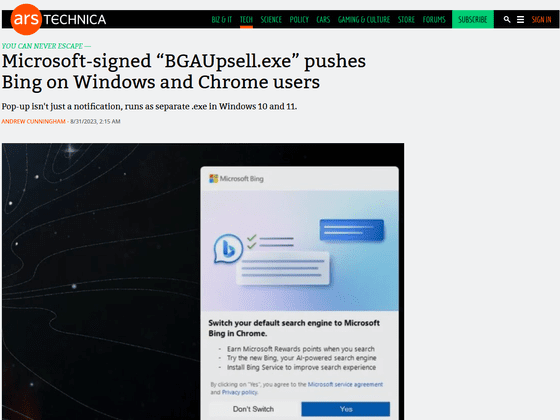Open the Microsoft service agreement link
Screen dimensions: 560x420
345,384
